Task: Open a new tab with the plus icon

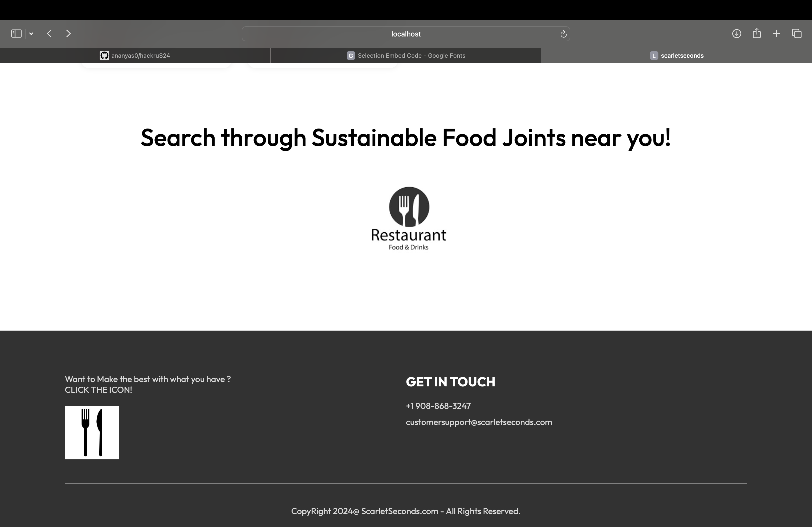Action: (x=776, y=33)
